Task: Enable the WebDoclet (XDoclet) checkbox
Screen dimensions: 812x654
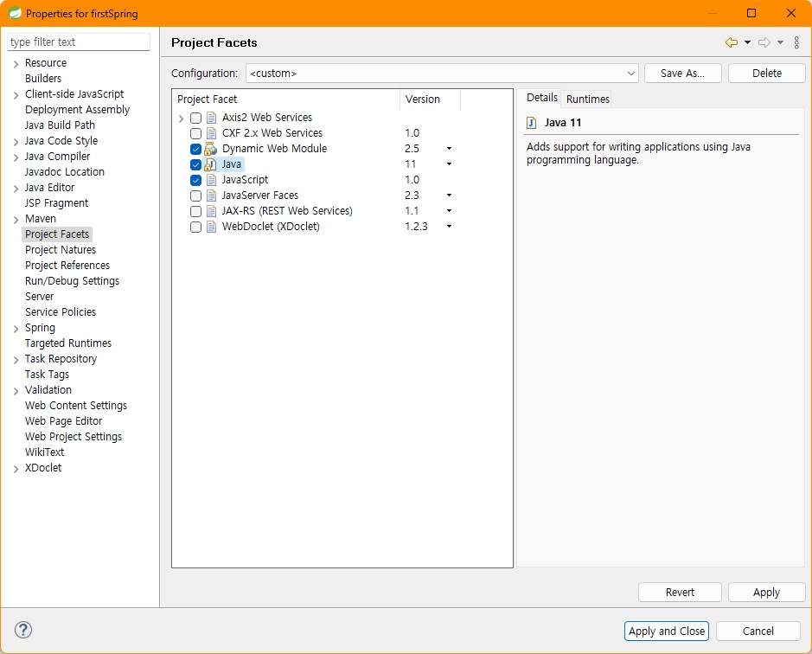Action: click(195, 227)
